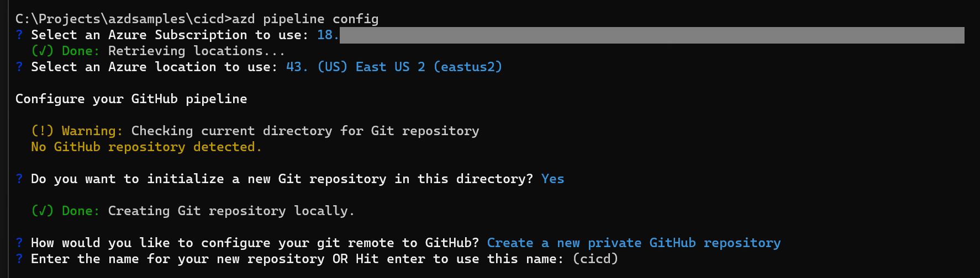Click the gray redacted subscription bar
This screenshot has width=980, height=278.
[652, 35]
